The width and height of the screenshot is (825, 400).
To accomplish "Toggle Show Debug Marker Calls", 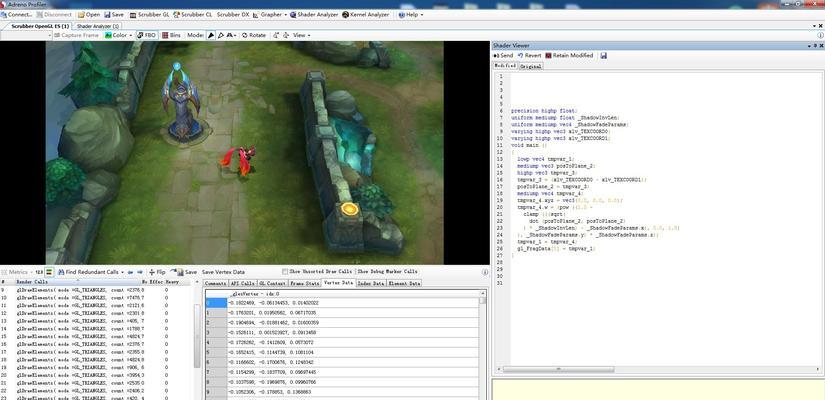I will (387, 272).
